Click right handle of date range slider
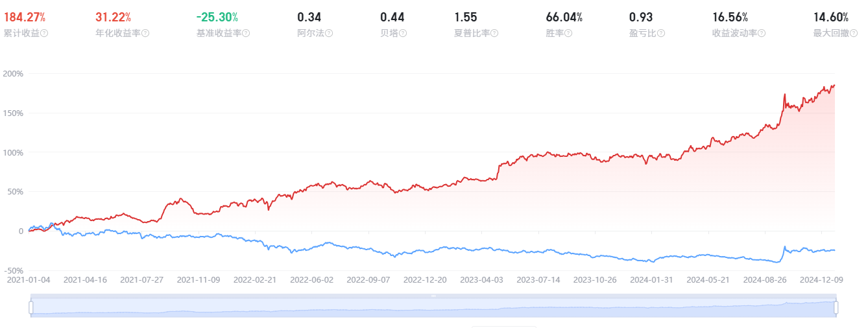The height and width of the screenshot is (328, 868). pyautogui.click(x=836, y=308)
